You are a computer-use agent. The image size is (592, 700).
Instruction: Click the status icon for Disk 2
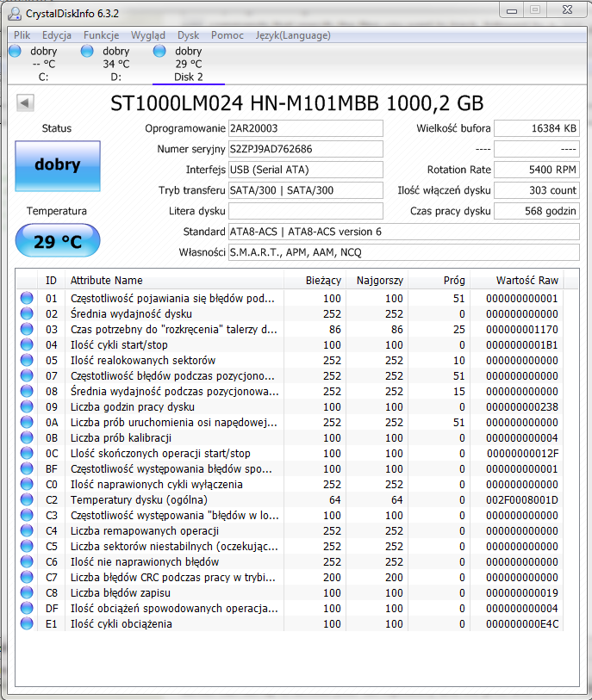(x=159, y=51)
